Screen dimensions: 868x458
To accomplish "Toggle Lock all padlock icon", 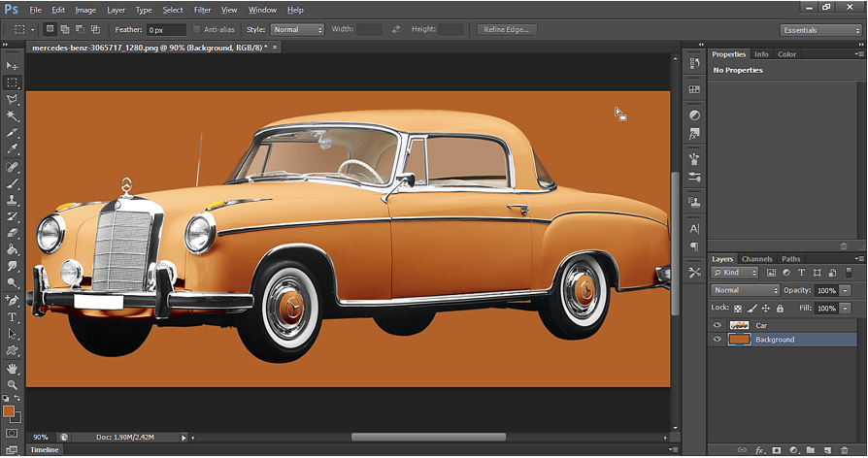I will [x=780, y=309].
